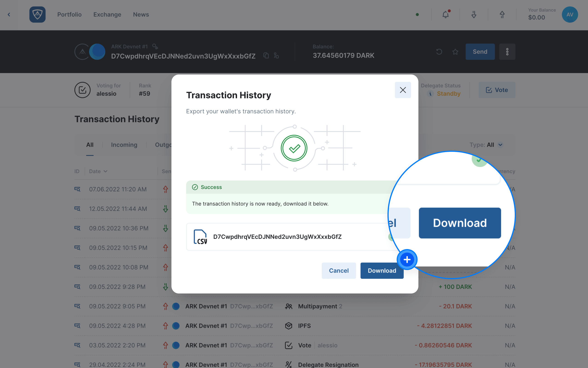588x368 pixels.
Task: Click Cancel in the modal
Action: (x=339, y=270)
